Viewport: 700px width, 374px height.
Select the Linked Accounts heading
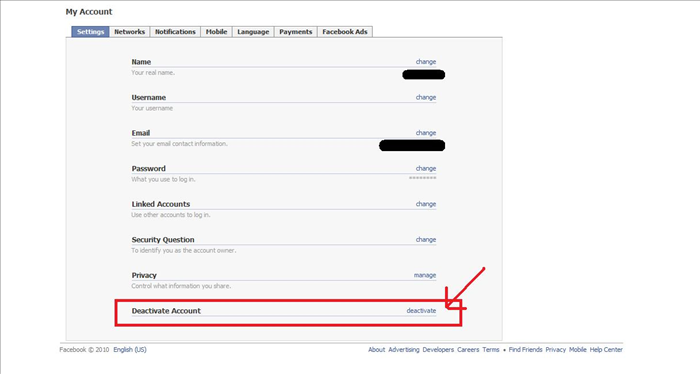161,204
